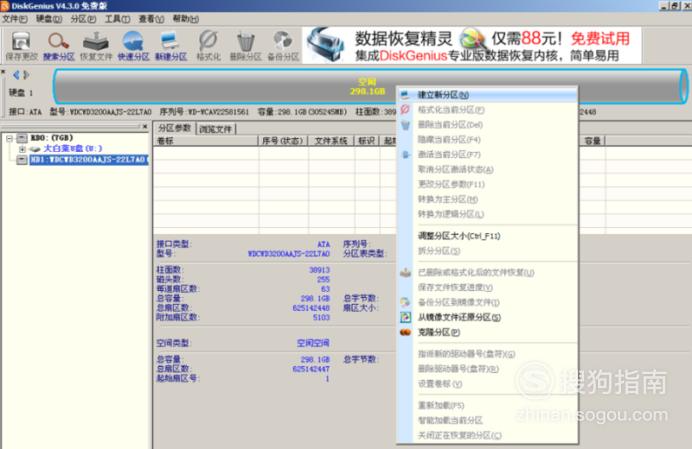Switch to the 浏览文件 tab

pos(215,129)
